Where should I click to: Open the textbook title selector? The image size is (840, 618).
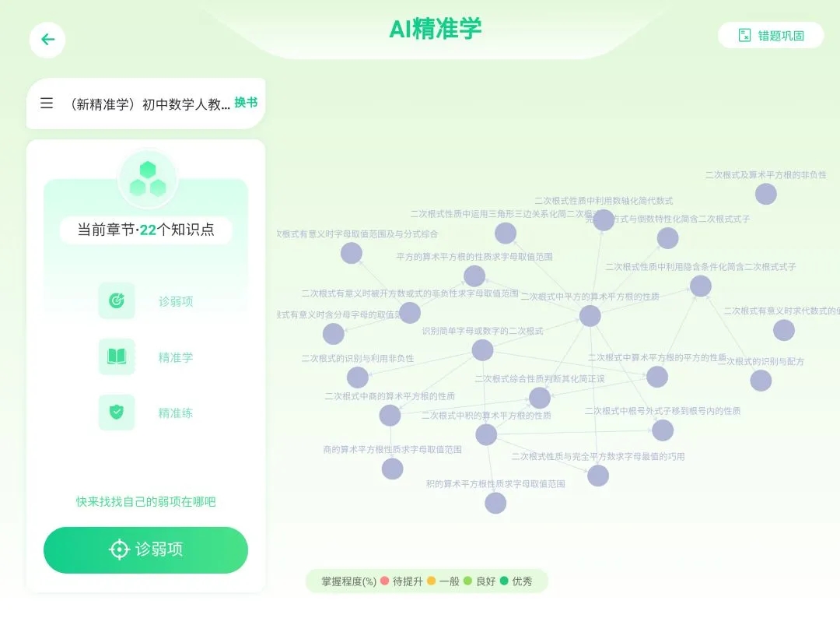149,104
